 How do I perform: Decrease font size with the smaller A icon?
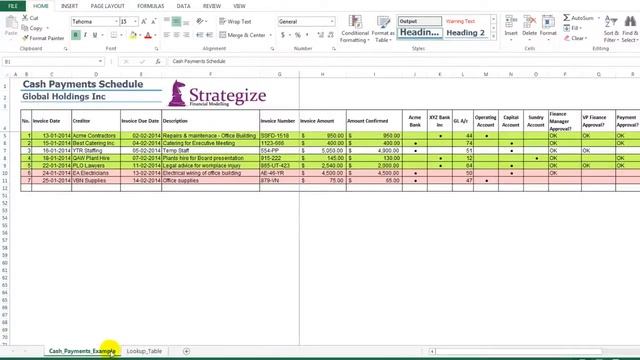(153, 21)
